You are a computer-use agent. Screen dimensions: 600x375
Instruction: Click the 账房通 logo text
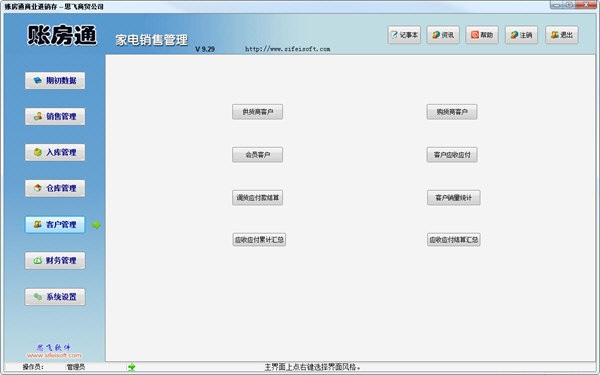point(62,35)
